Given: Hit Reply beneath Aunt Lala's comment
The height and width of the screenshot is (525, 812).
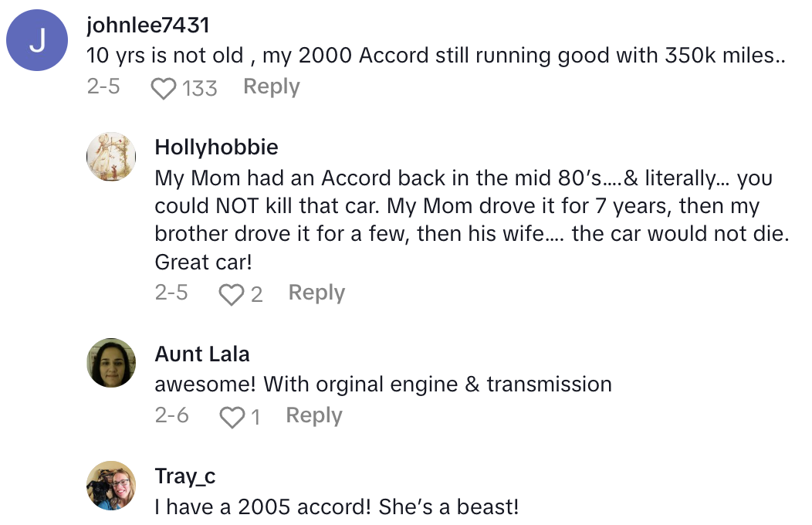Looking at the screenshot, I should (x=314, y=416).
